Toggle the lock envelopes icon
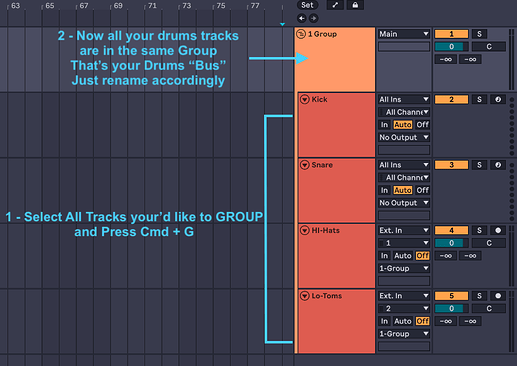This screenshot has width=517, height=366. coord(355,5)
